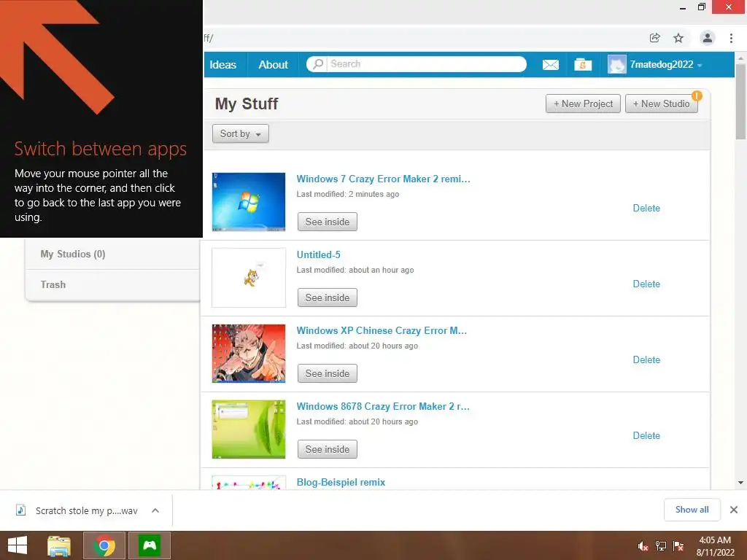Click the Windows 7 project thumbnail
The width and height of the screenshot is (747, 560).
click(x=249, y=202)
